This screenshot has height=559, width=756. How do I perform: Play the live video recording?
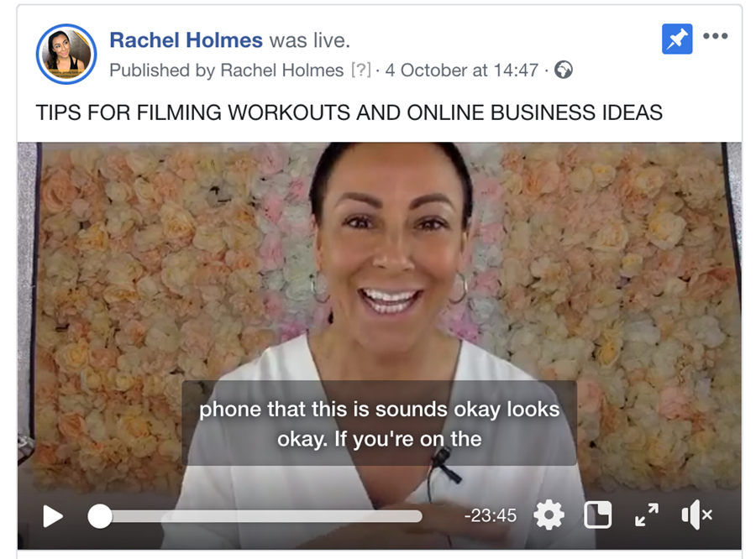coord(53,516)
